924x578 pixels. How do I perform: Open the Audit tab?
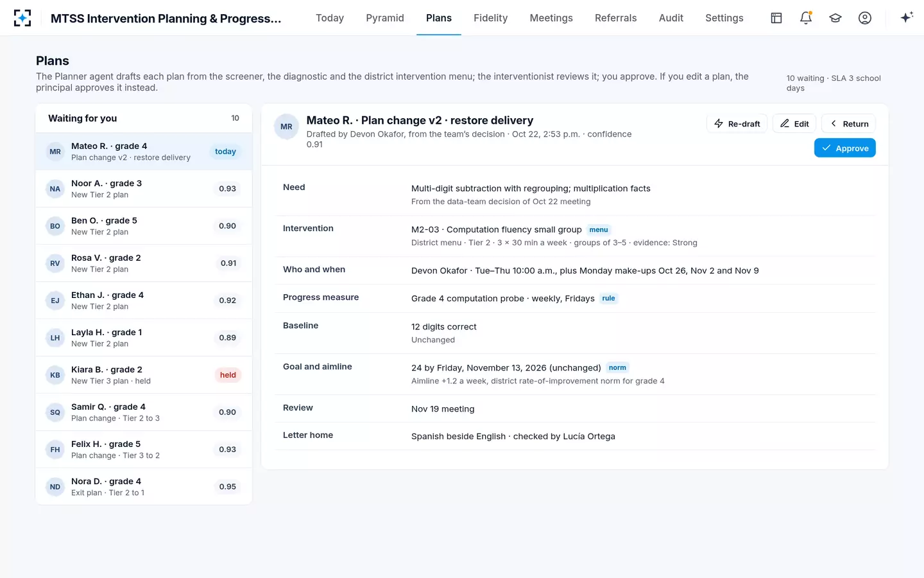[x=671, y=18]
